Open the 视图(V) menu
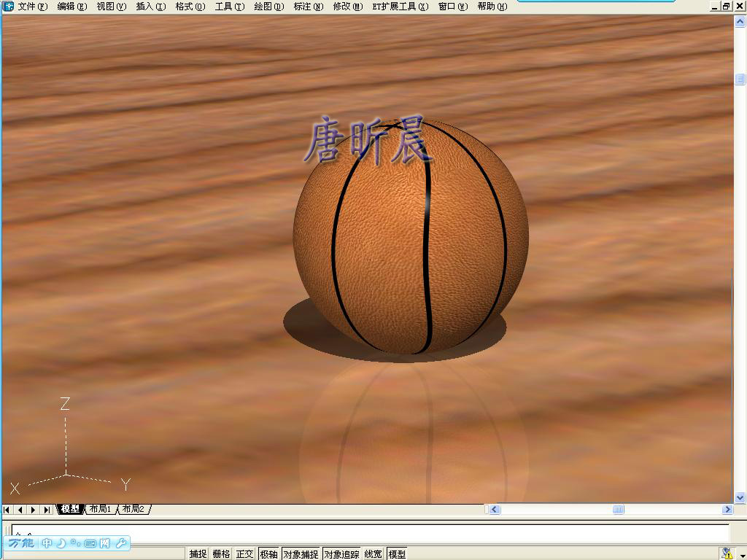The height and width of the screenshot is (560, 747). 112,7
